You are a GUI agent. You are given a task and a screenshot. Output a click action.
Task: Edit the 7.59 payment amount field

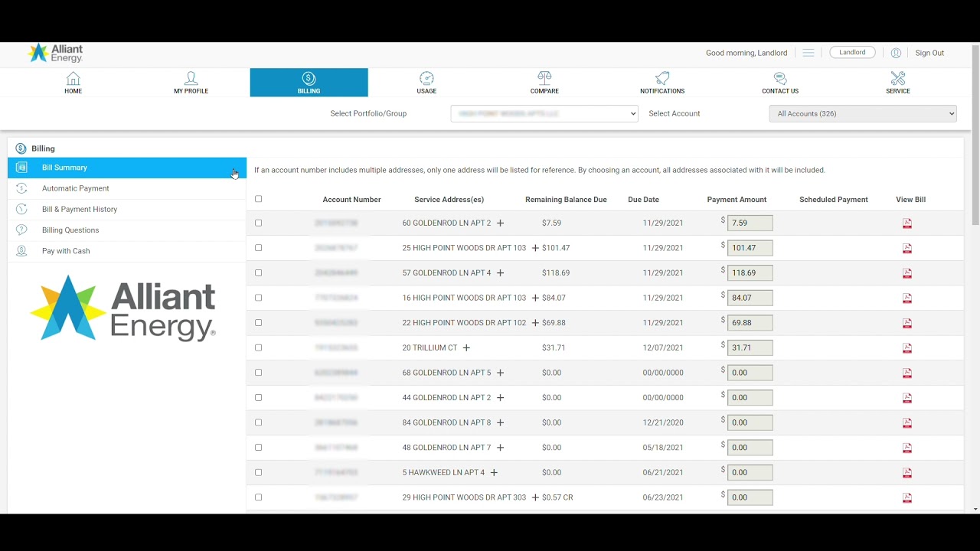[x=750, y=223]
